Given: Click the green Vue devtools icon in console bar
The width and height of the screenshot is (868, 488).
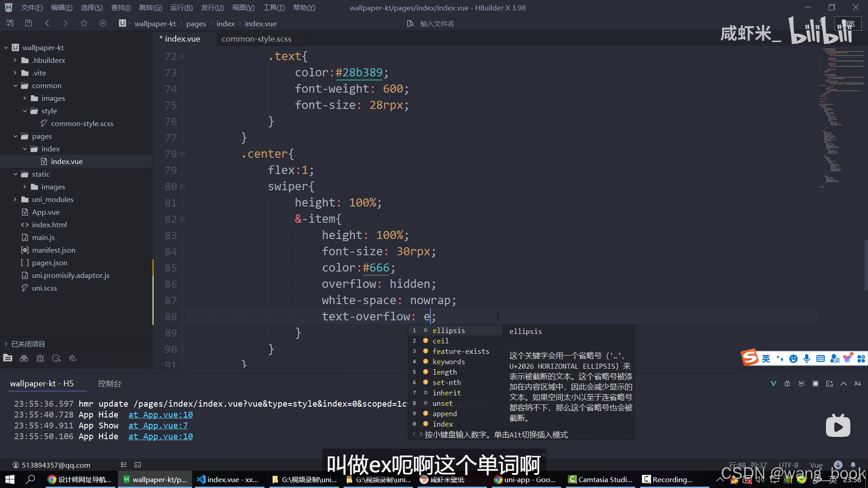Looking at the screenshot, I should click(x=774, y=384).
